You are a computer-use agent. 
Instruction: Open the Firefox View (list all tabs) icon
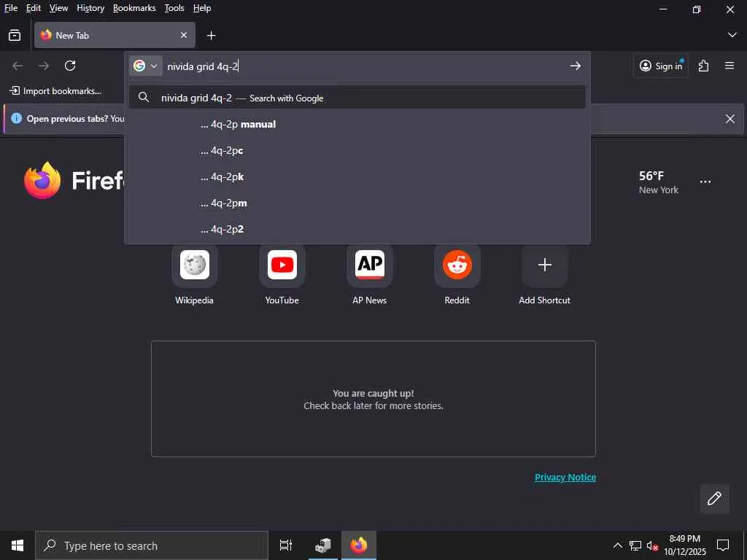[15, 35]
